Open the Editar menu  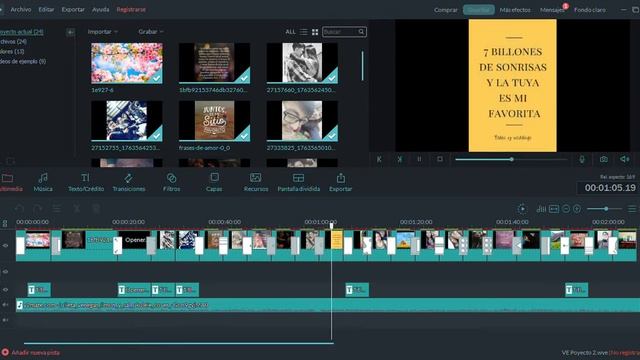[x=46, y=9]
